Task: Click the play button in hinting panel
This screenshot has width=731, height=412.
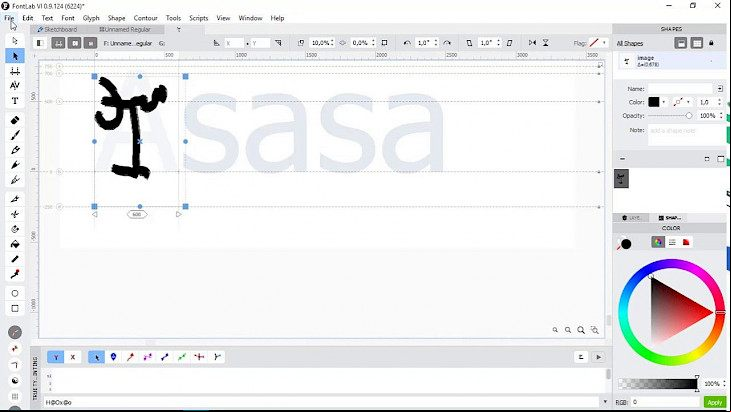Action: point(599,357)
